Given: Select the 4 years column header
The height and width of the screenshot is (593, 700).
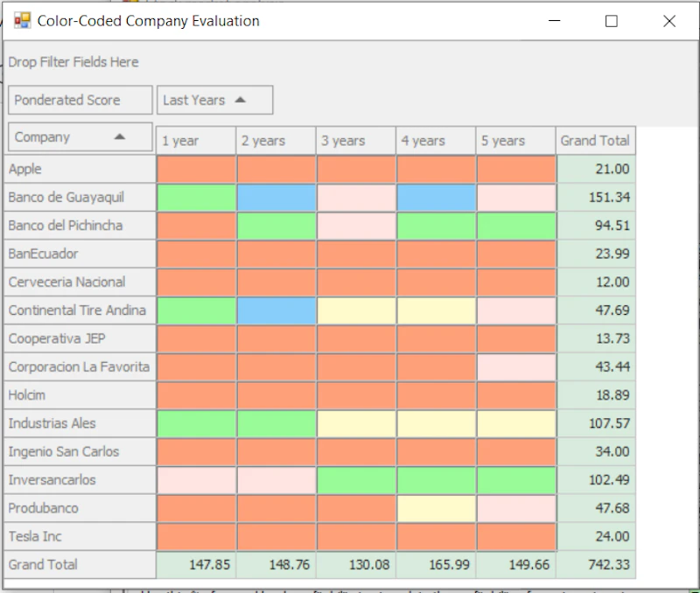Looking at the screenshot, I should click(436, 141).
